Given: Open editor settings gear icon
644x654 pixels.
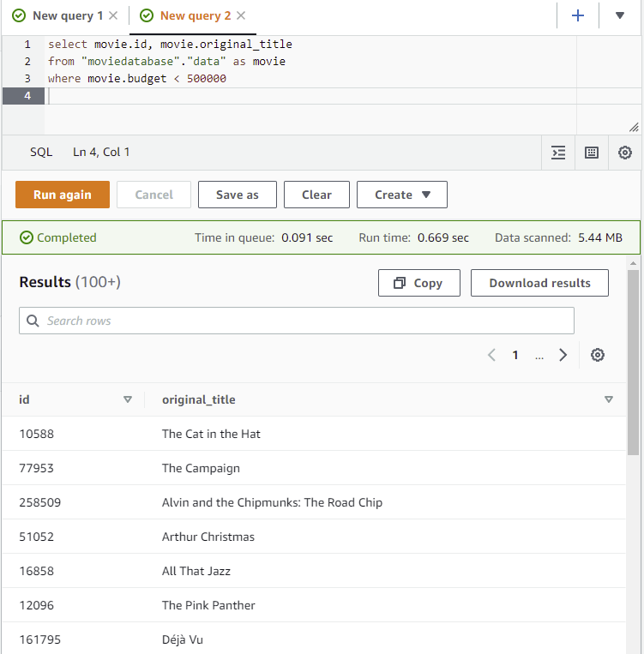Looking at the screenshot, I should point(625,153).
